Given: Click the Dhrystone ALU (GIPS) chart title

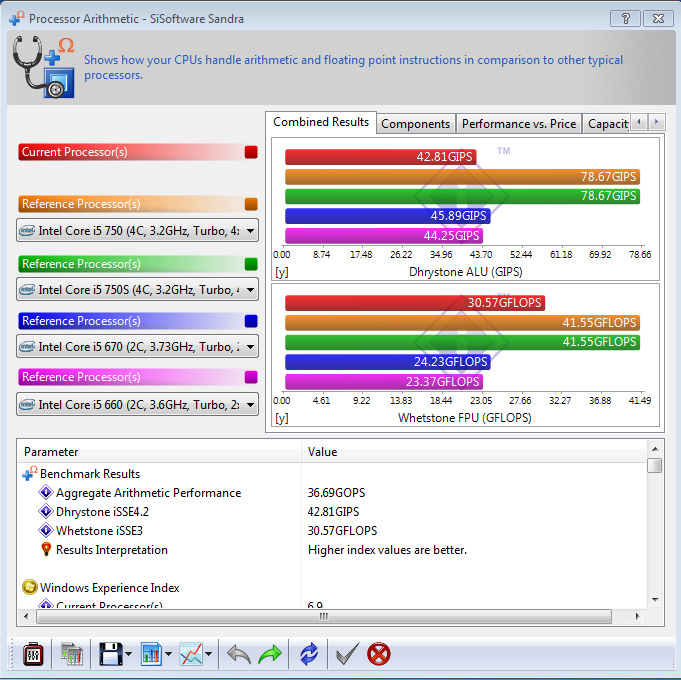Looking at the screenshot, I should click(466, 272).
